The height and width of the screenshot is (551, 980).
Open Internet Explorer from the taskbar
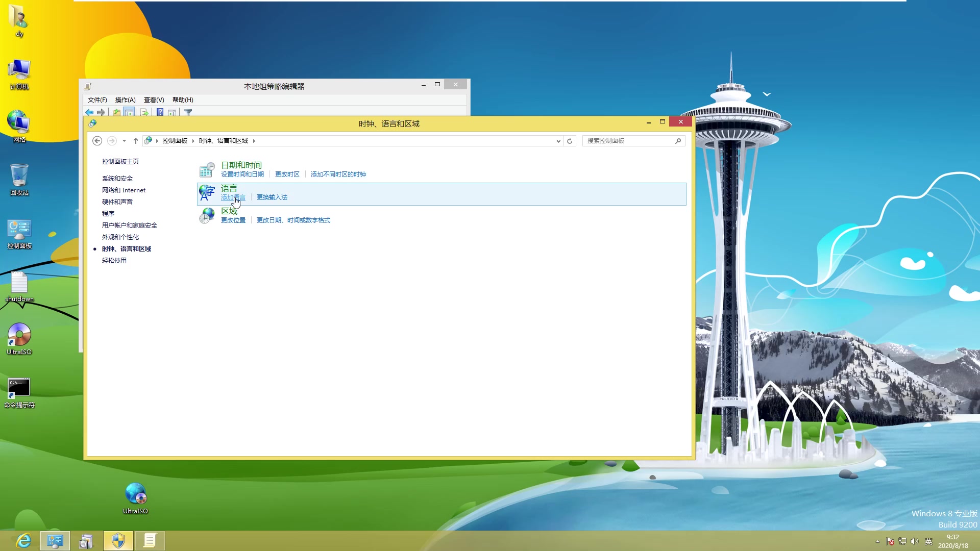click(x=23, y=541)
